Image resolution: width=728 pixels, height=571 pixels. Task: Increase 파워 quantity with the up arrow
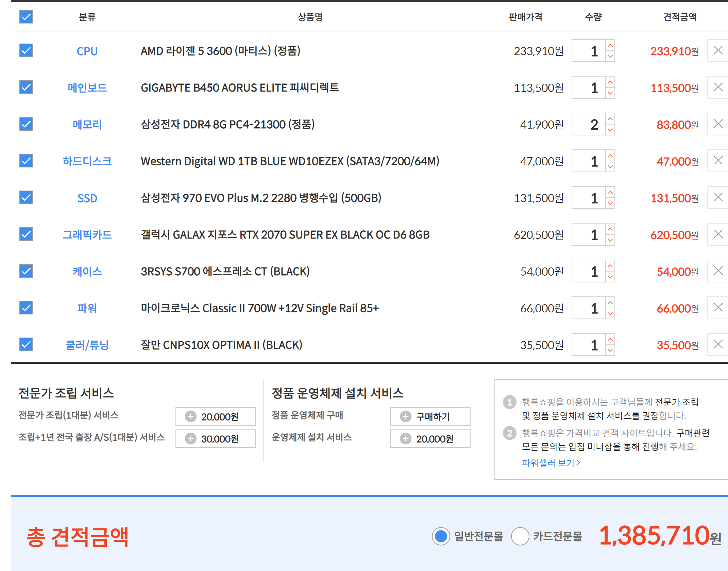(x=610, y=303)
